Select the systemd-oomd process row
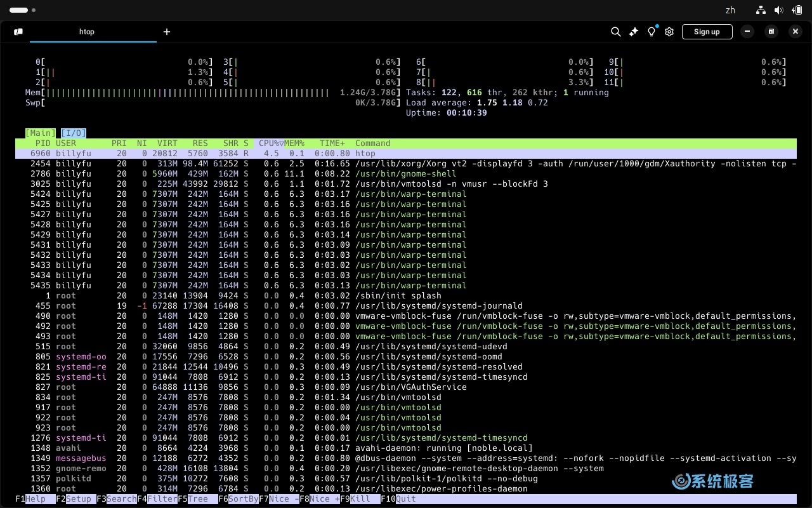Image resolution: width=812 pixels, height=508 pixels. click(x=406, y=357)
